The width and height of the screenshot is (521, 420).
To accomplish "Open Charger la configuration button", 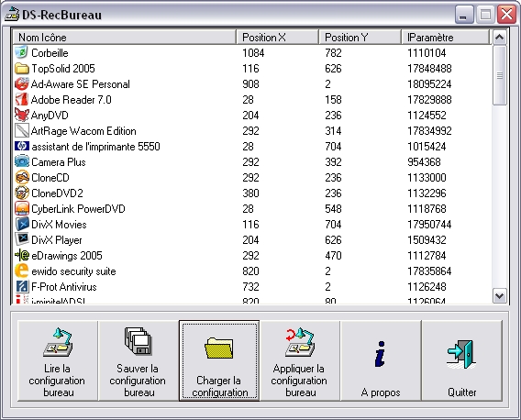I will (x=219, y=360).
